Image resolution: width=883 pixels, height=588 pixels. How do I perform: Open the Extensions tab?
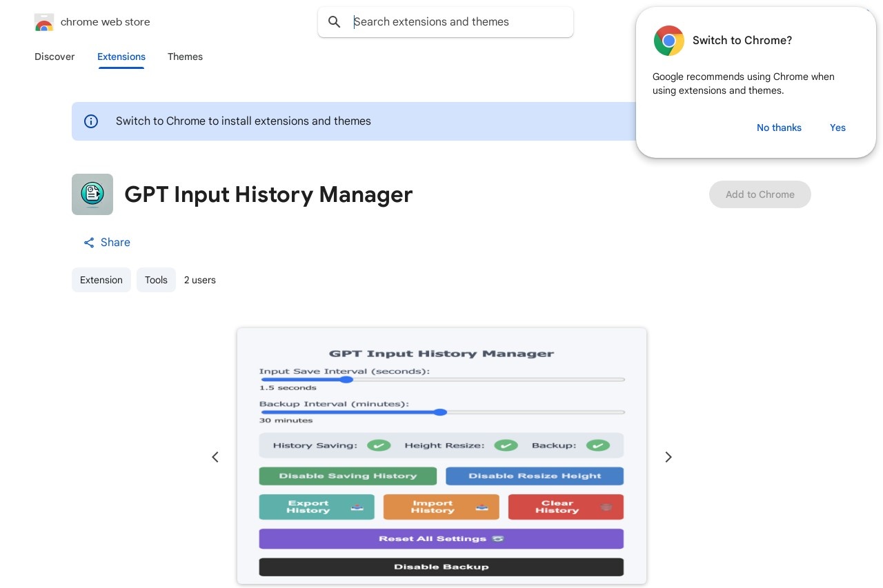[x=121, y=57]
